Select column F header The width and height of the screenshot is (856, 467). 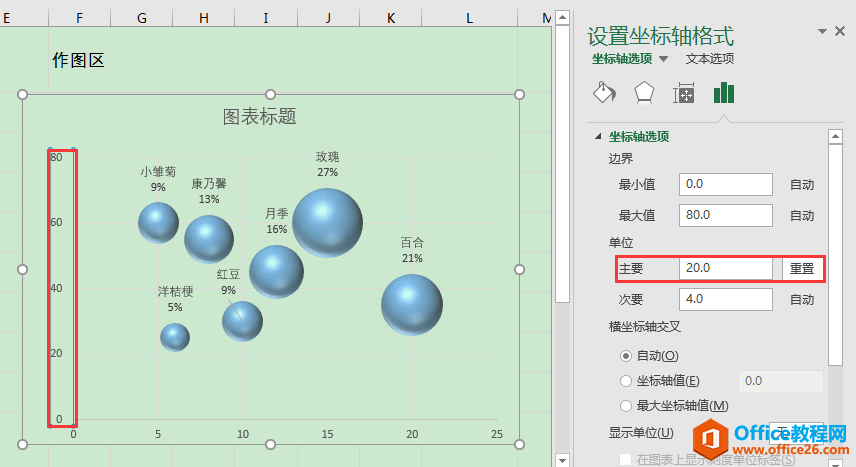tap(79, 18)
